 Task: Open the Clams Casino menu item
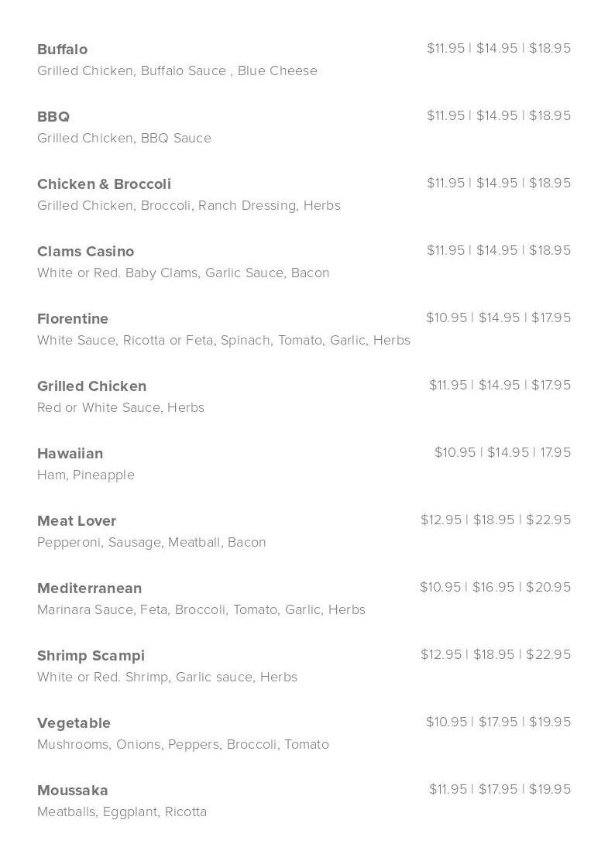point(85,252)
